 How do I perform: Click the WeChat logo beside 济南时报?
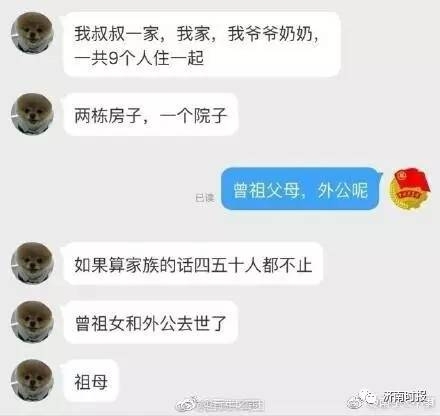tap(364, 398)
